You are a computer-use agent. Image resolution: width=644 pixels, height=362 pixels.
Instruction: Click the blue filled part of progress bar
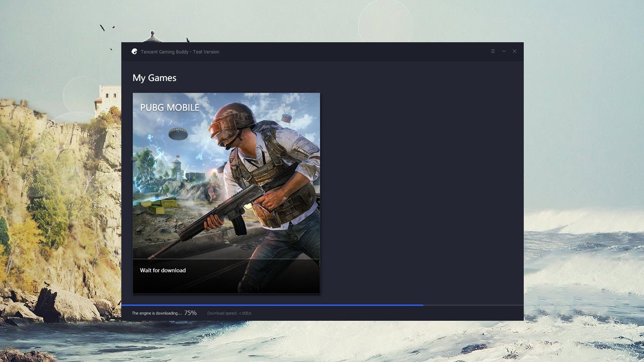pos(272,305)
